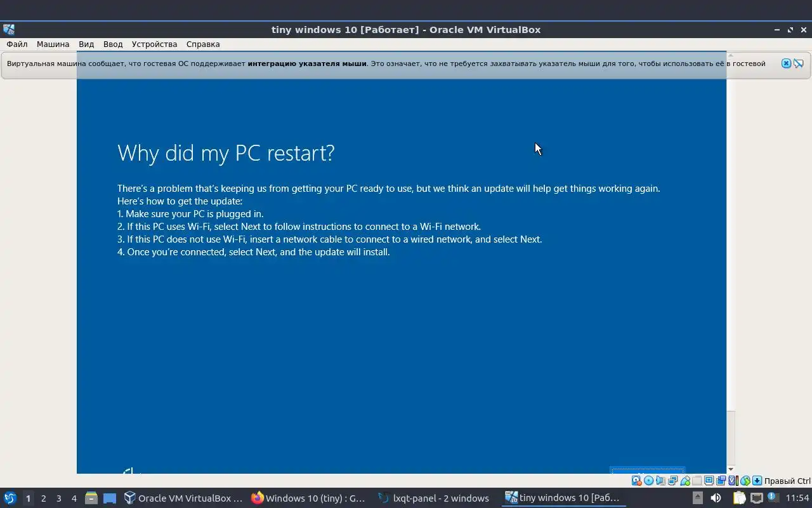Open the Машина menu
Image resolution: width=812 pixels, height=508 pixels.
53,44
